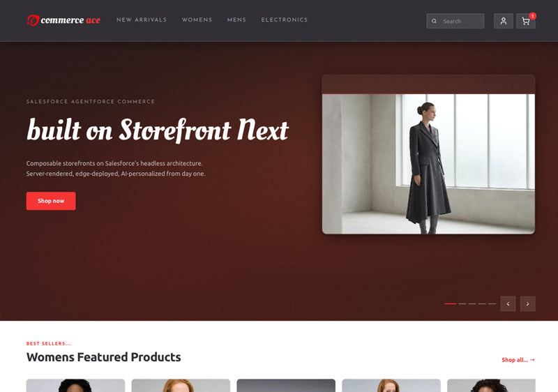Select the second carousel indicator dash

462,304
